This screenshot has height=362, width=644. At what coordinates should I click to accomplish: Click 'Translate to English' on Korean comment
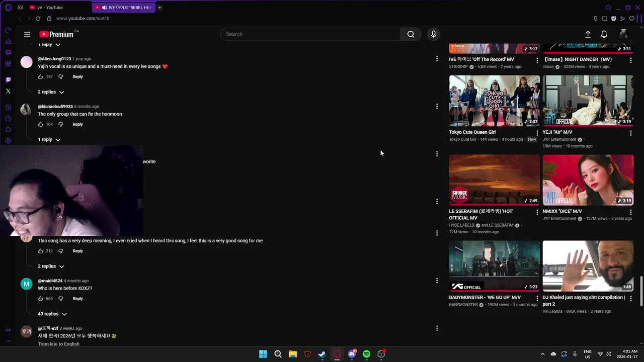58,344
